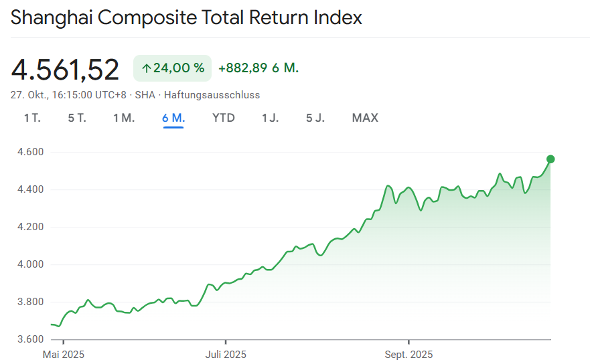Switch chart to YTD view
The width and height of the screenshot is (590, 364).
coord(224,118)
